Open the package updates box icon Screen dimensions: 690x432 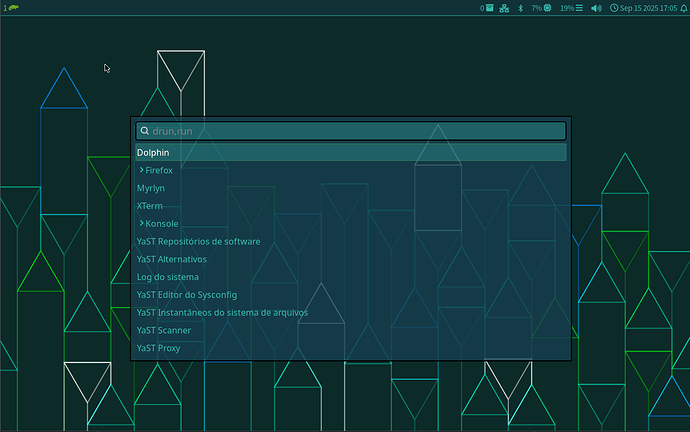pyautogui.click(x=490, y=8)
